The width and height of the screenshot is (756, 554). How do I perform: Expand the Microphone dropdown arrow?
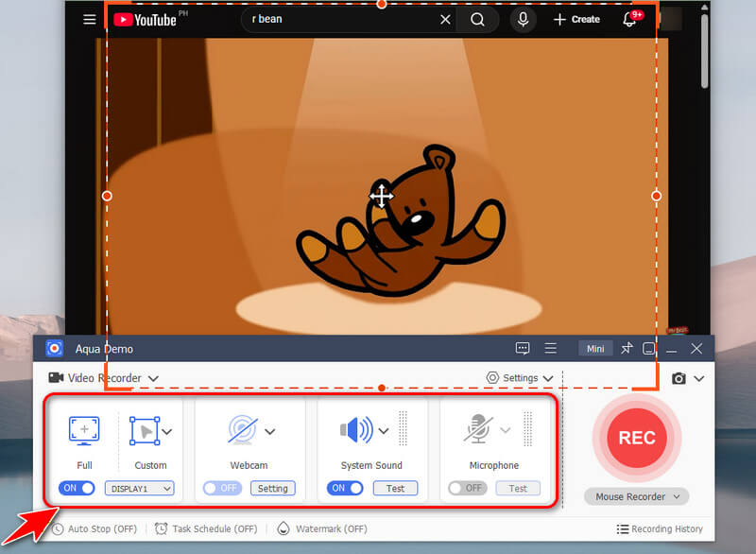[505, 430]
